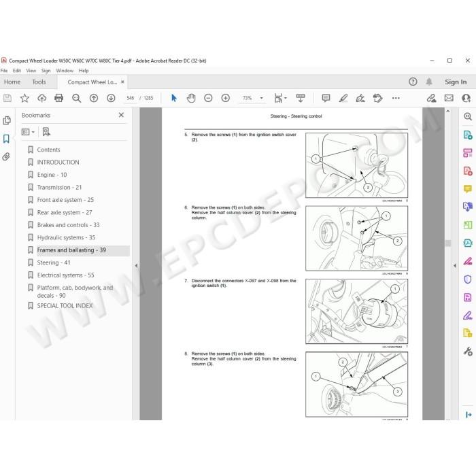Open the share with others person icon

click(466, 98)
